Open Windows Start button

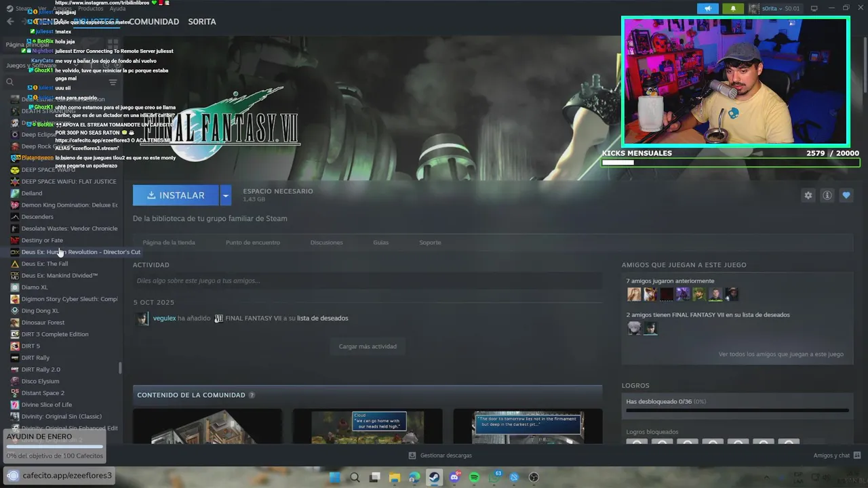334,477
